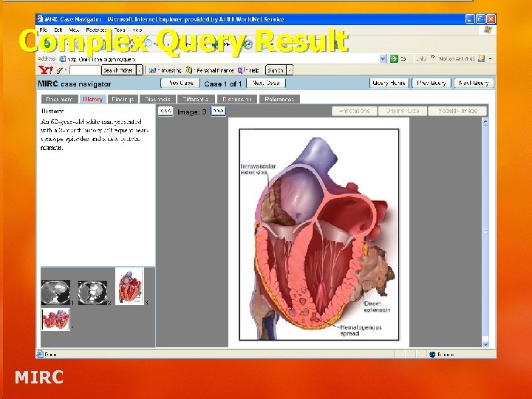Viewport: 532px width, 399px height.
Task: Open the address bar dropdown arrow
Action: click(383, 58)
